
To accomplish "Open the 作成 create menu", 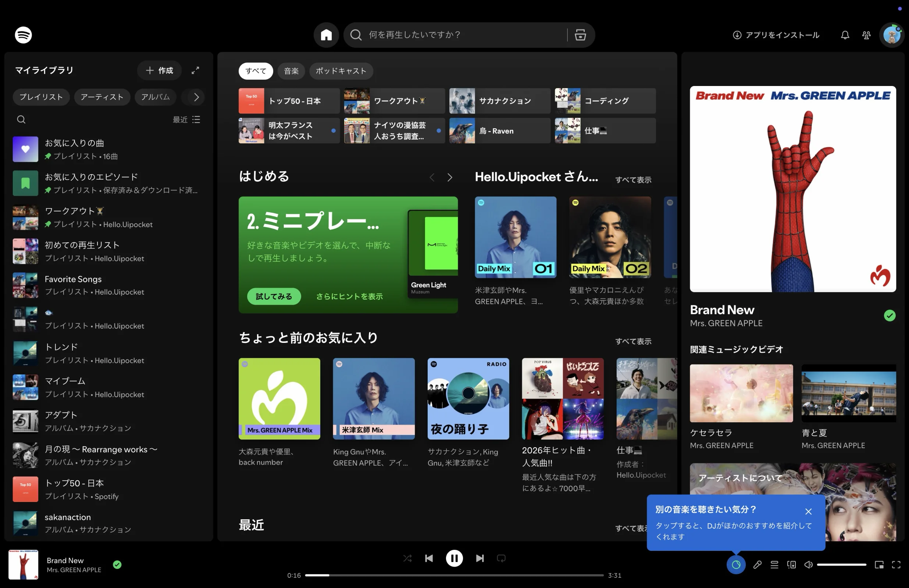I will point(159,70).
